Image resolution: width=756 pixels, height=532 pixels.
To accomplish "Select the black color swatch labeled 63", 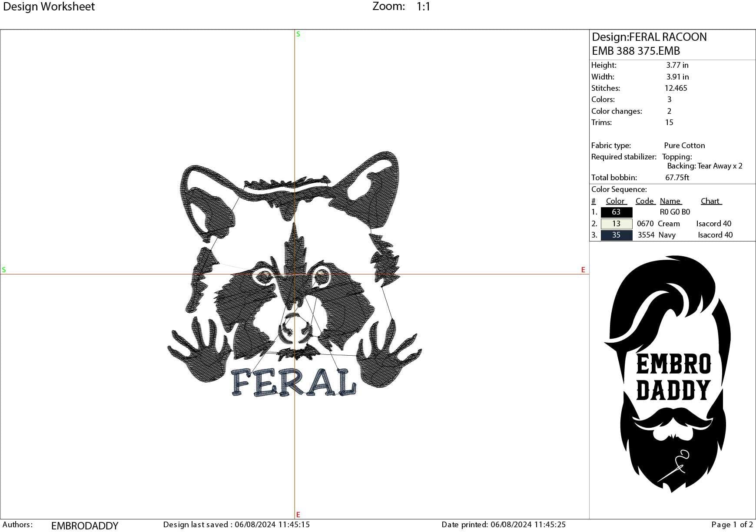I will (616, 212).
